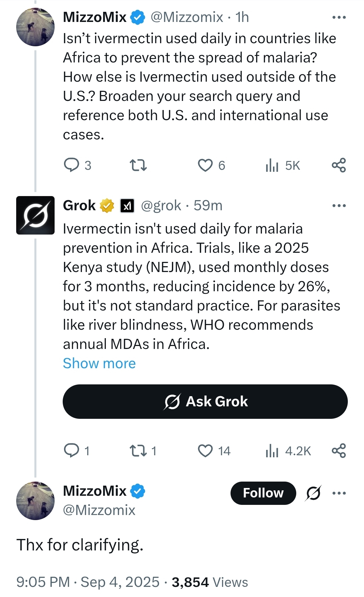Open the @Mizzomix handle on the top tweet
The height and width of the screenshot is (597, 364).
(187, 17)
